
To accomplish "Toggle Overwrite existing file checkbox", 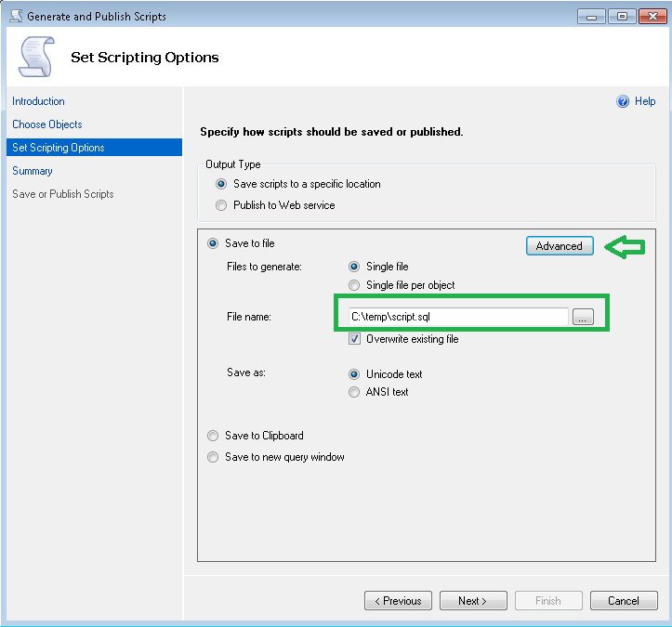I will 354,339.
